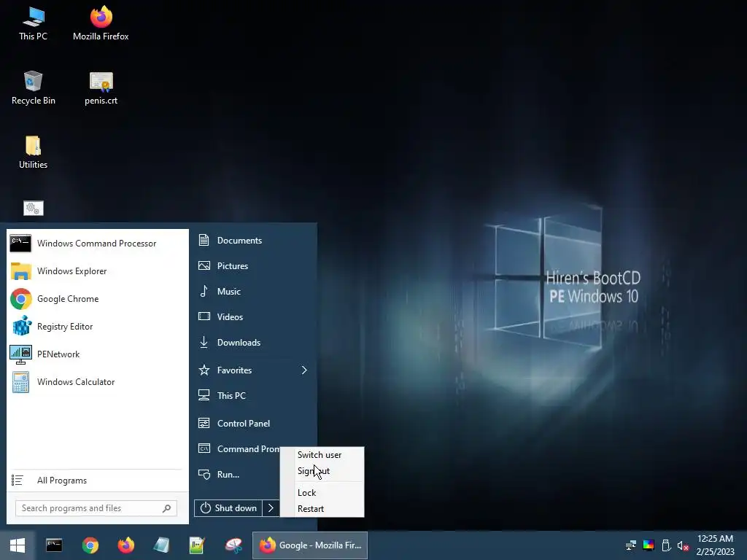
Task: Open command prompt pinned on taskbar
Action: pyautogui.click(x=54, y=545)
